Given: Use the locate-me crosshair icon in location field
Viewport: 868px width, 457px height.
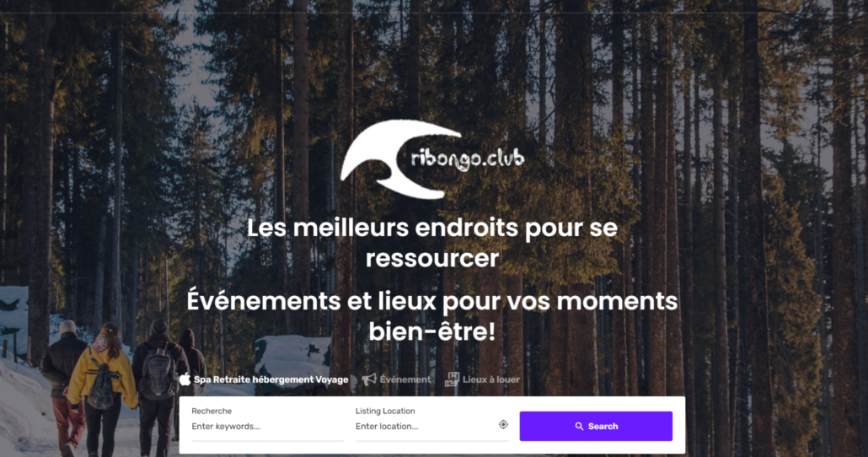Looking at the screenshot, I should click(503, 424).
